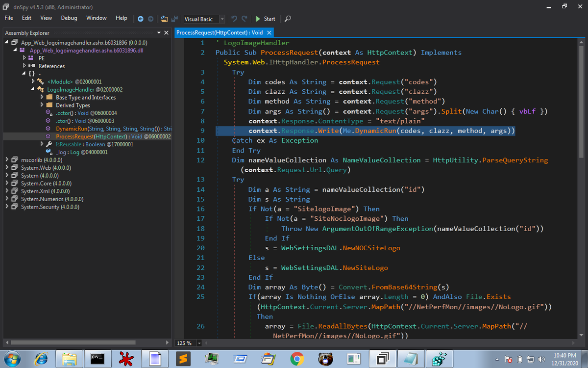Expand the mscorlib (4.0.0.0) assembly
The width and height of the screenshot is (588, 368).
click(7, 160)
